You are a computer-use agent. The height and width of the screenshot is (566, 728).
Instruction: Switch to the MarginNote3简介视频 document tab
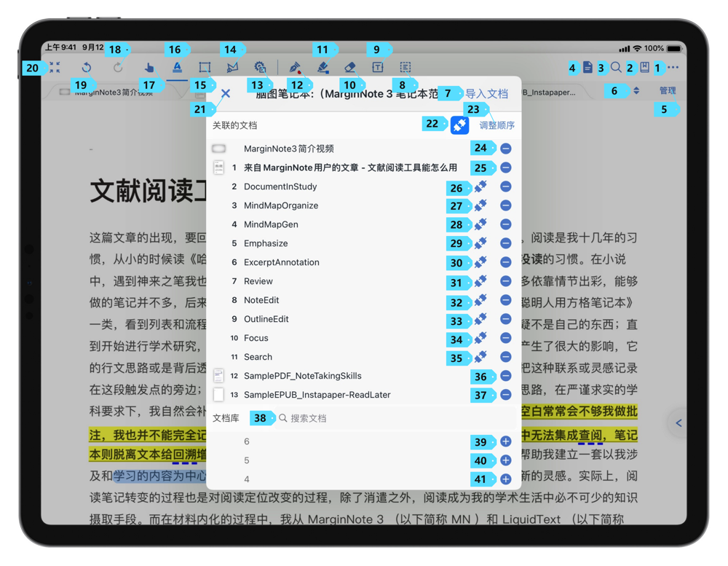[x=114, y=92]
